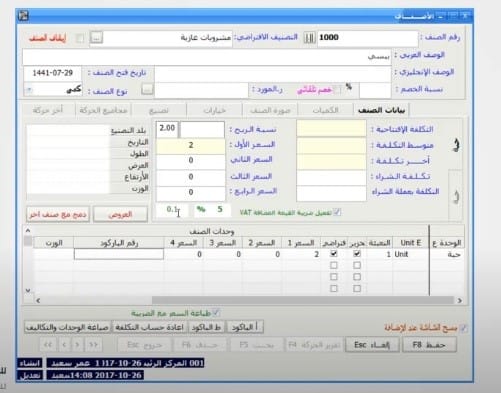Click fourth price field السعر الرابع
This screenshot has height=393, width=501.
[190, 193]
